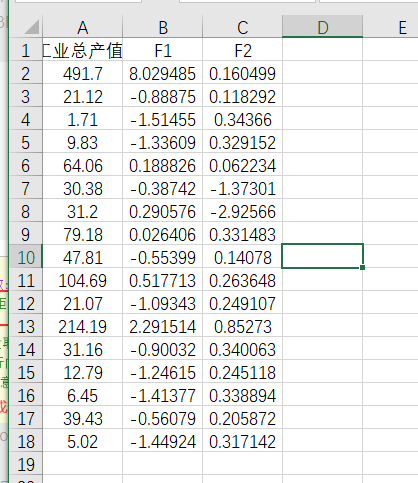418x483 pixels.
Task: Select cell containing -1.51455
Action: [163, 119]
